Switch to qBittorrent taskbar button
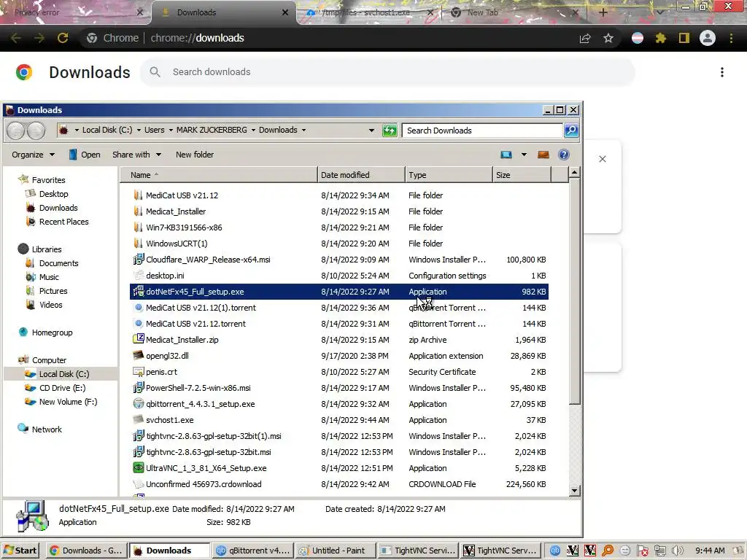 point(252,551)
